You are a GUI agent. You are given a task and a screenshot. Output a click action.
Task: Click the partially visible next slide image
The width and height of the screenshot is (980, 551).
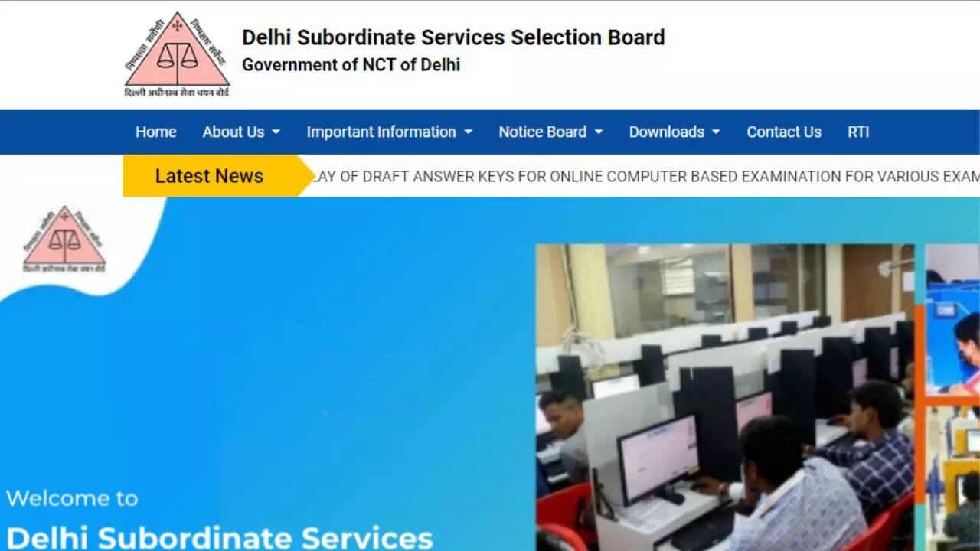(x=952, y=397)
